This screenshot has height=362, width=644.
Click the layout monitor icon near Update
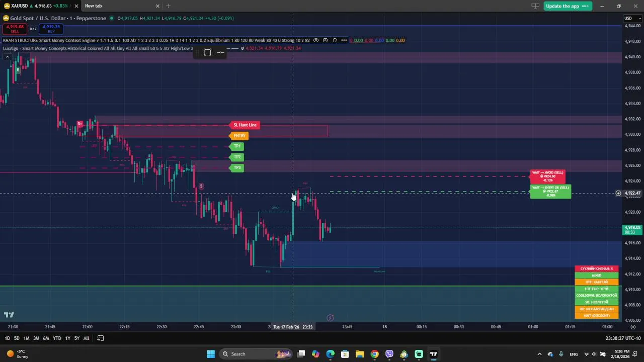point(535,6)
